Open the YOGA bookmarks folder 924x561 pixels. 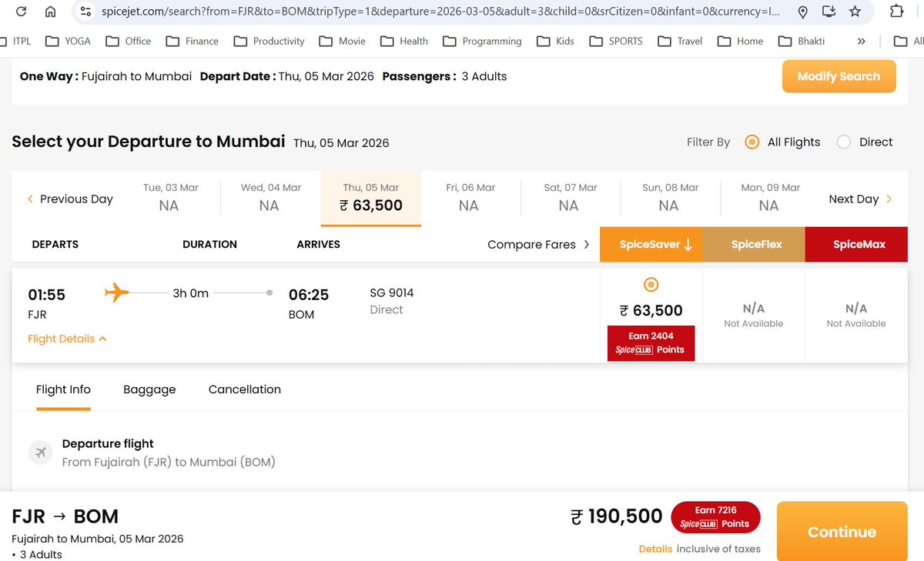click(x=68, y=41)
